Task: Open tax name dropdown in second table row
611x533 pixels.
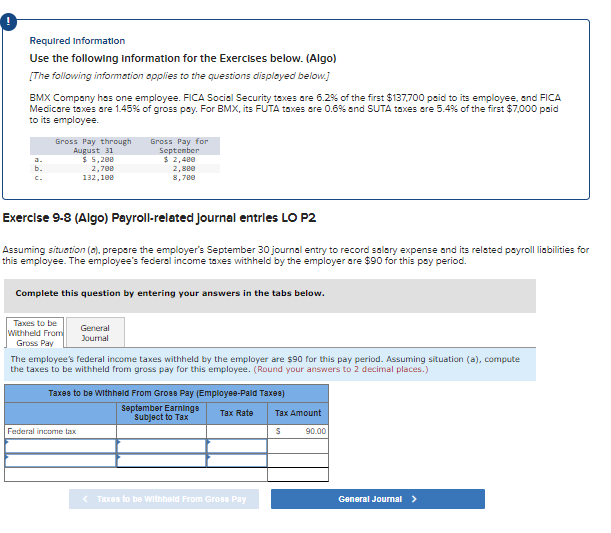Action: coord(60,446)
